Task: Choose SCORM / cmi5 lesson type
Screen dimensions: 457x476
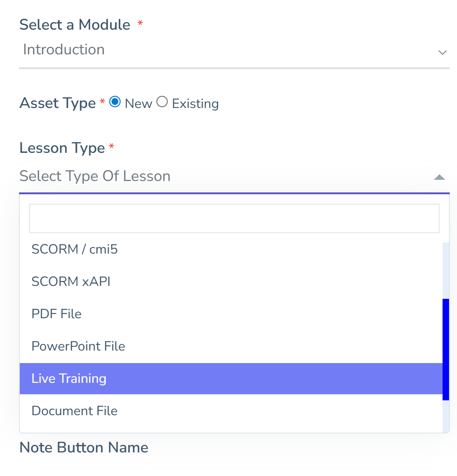Action: [x=75, y=249]
